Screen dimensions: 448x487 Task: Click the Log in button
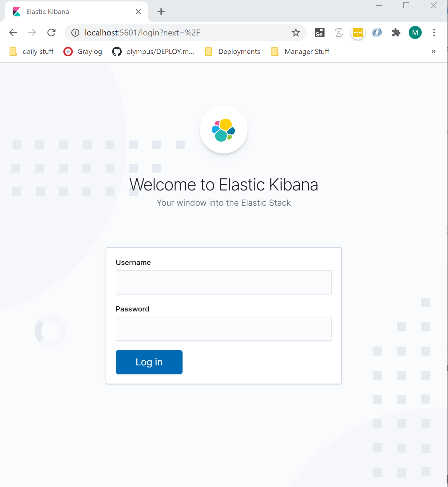tap(149, 362)
